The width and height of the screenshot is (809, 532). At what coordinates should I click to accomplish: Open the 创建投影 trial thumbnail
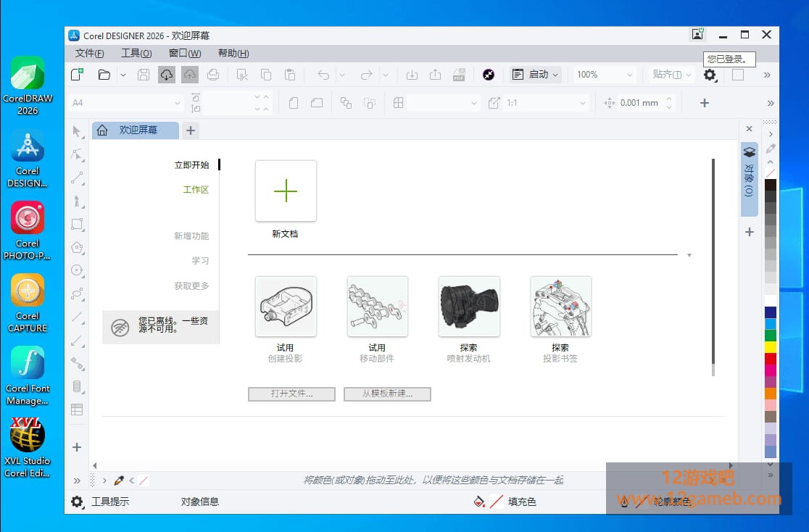[x=286, y=307]
